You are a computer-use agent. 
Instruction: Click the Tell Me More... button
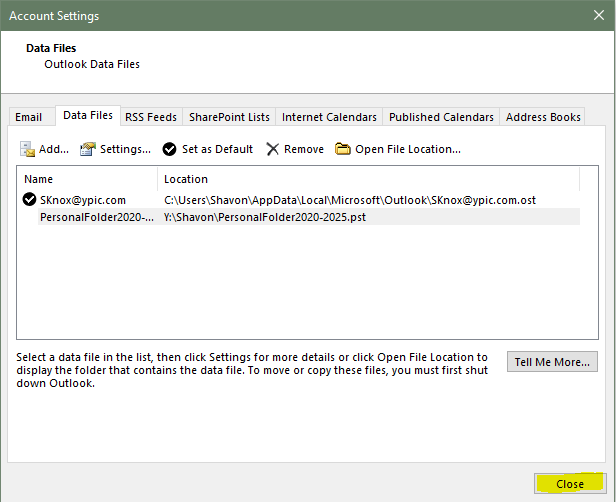pos(552,362)
